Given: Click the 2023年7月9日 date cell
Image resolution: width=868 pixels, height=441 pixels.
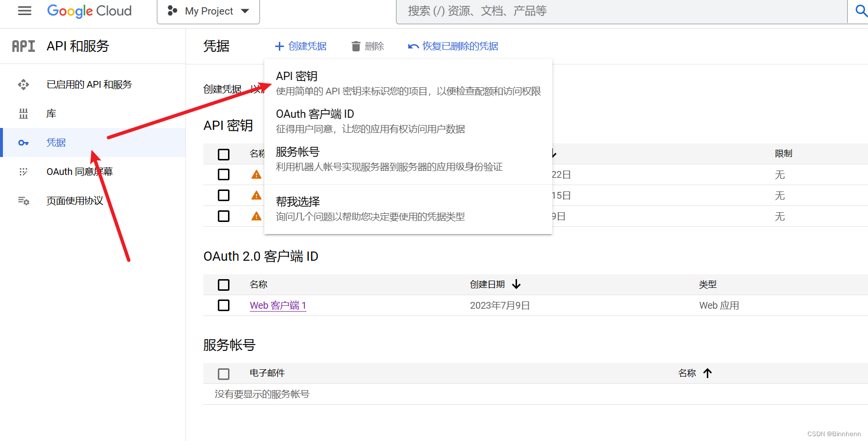Looking at the screenshot, I should [500, 305].
